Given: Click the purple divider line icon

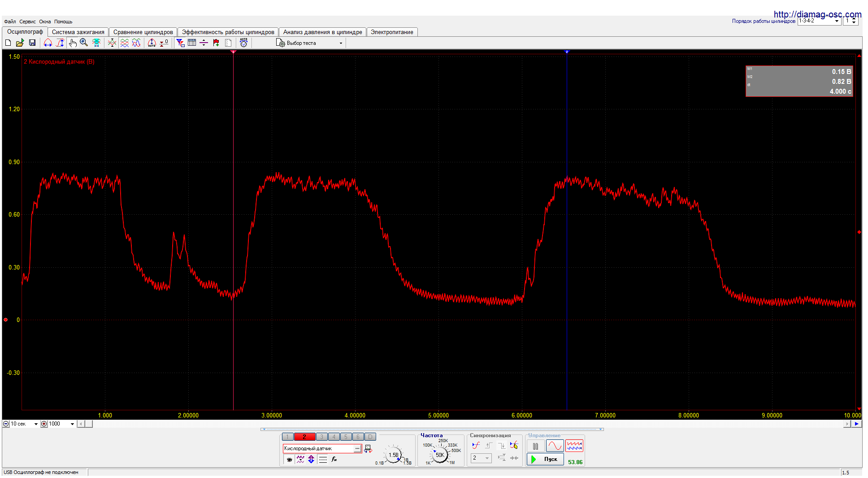Looking at the screenshot, I should 204,43.
